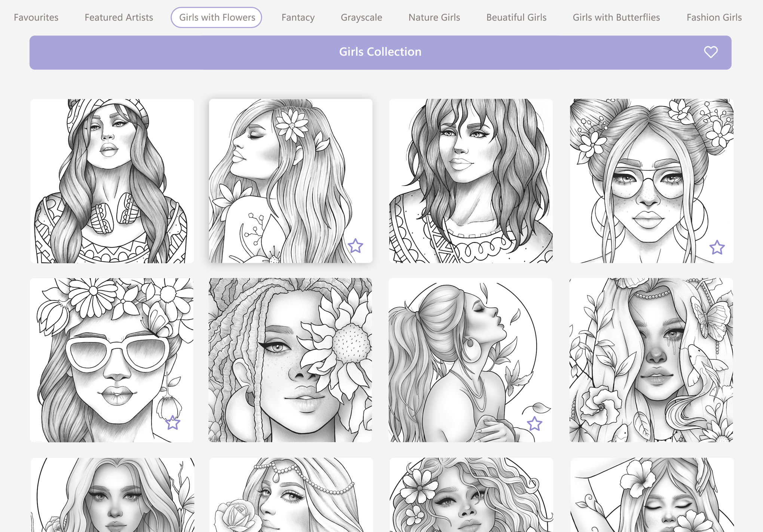Open the beanie hat girl with headphones
The width and height of the screenshot is (763, 532).
[x=112, y=181]
